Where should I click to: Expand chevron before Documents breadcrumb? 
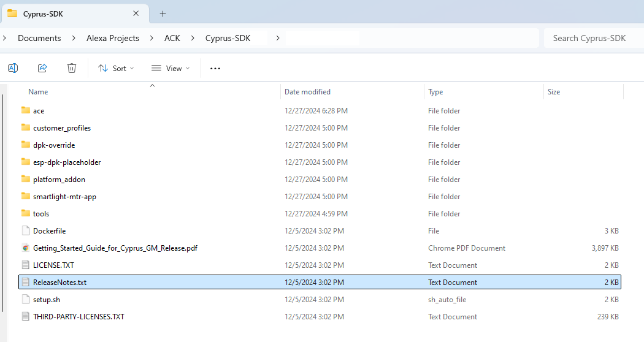click(4, 38)
